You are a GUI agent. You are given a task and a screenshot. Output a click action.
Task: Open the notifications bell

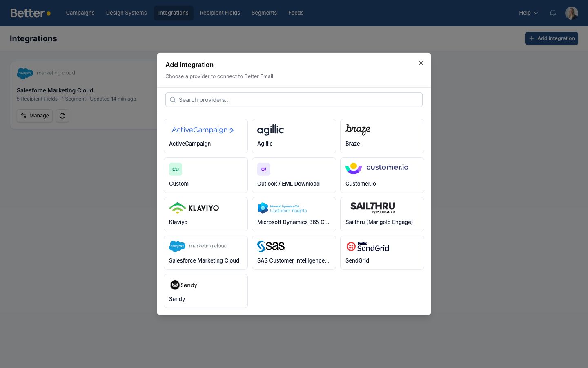coord(553,13)
